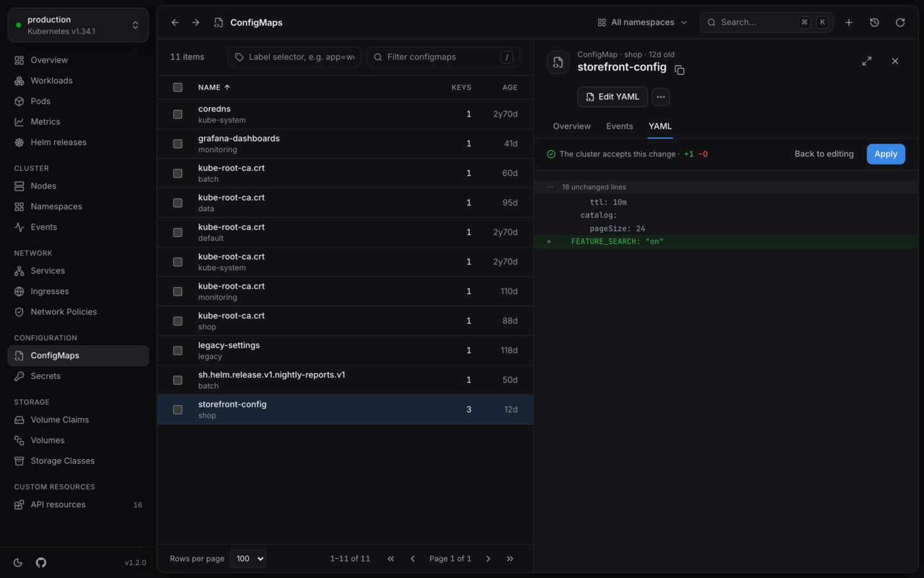This screenshot has height=578, width=924.
Task: Switch to the Overview tab
Action: pos(572,127)
